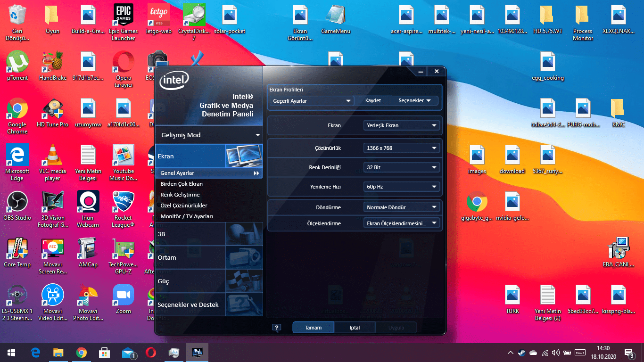Viewport: 644px width, 362px height.
Task: Open the Çözünürlük 1366 x 768 dropdown
Action: (402, 148)
